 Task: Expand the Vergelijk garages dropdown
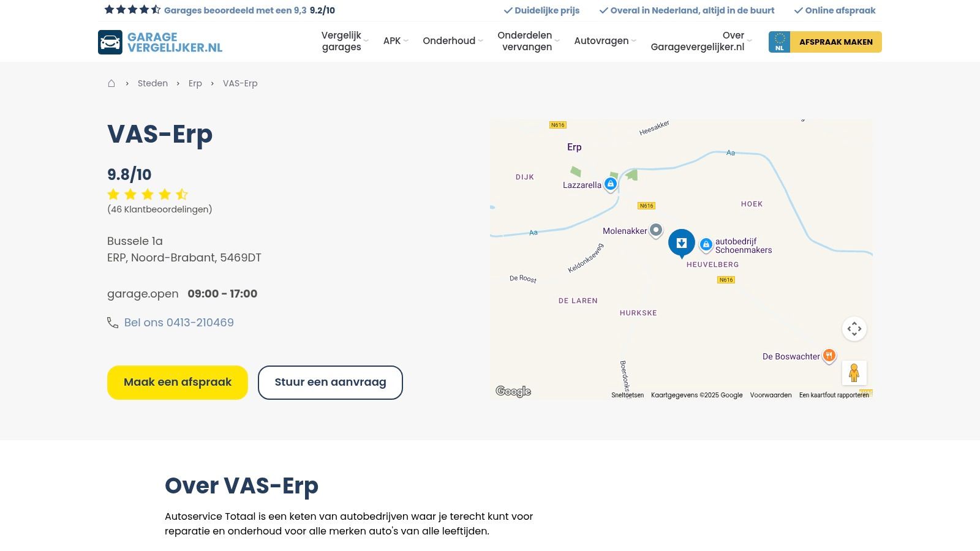click(341, 41)
